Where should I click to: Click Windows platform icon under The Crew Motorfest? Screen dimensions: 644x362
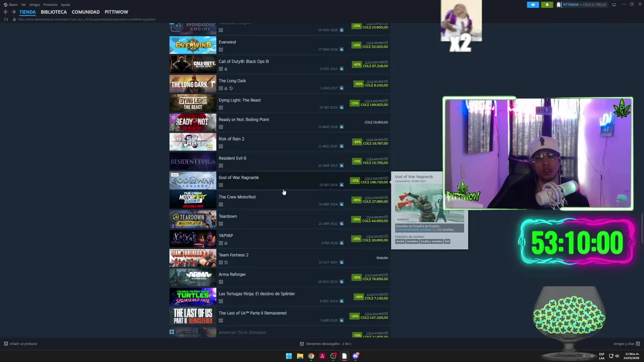pos(221,205)
